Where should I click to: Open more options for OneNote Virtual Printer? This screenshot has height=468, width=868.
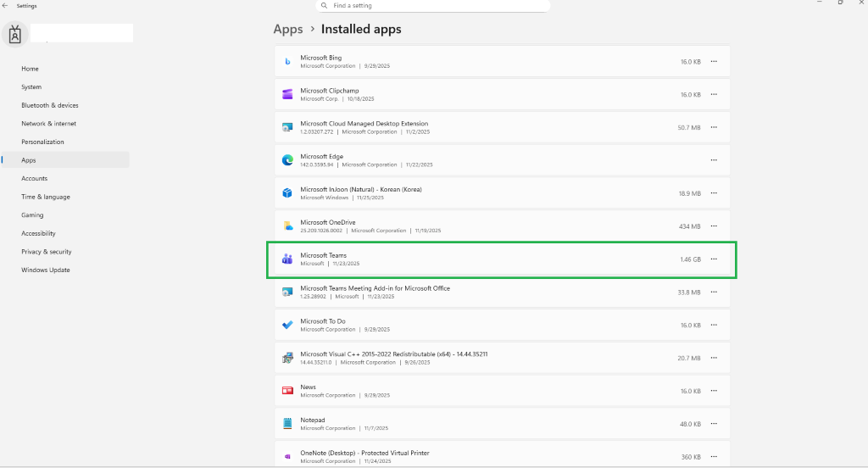714,456
